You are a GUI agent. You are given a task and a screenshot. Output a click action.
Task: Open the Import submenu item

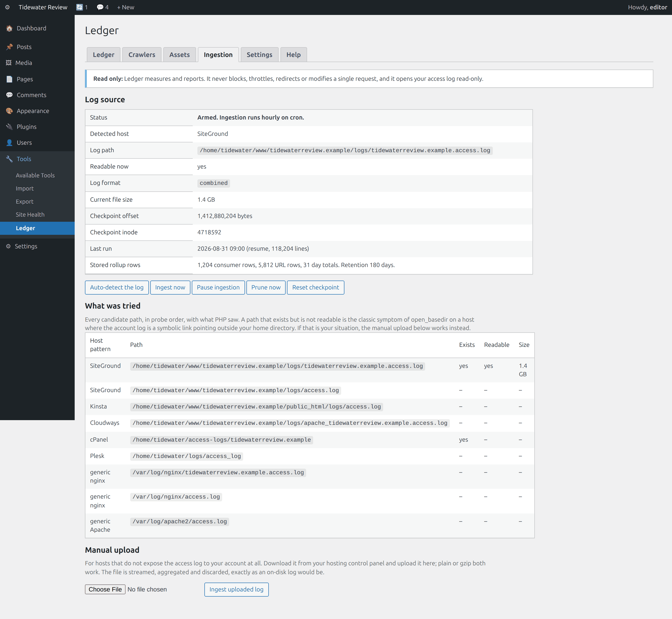(25, 188)
